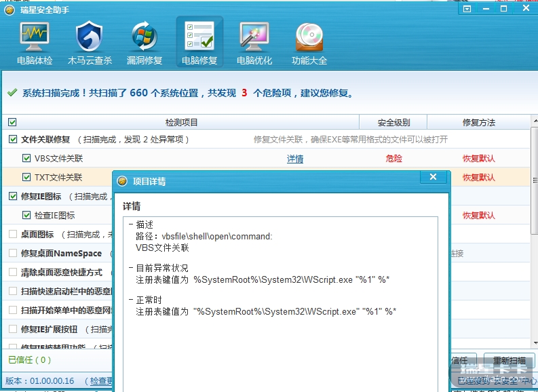Select the 电脑修复 computer repair tool
Screen dimensions: 538x392
click(199, 42)
